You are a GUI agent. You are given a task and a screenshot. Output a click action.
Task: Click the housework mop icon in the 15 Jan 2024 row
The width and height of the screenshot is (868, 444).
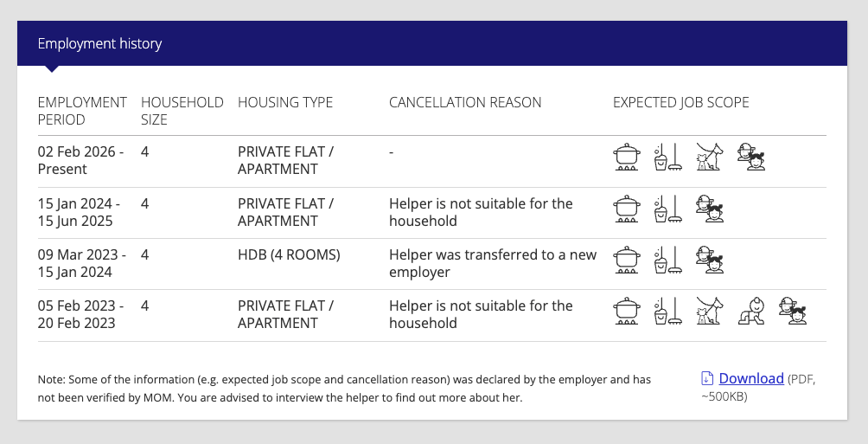[x=668, y=209]
